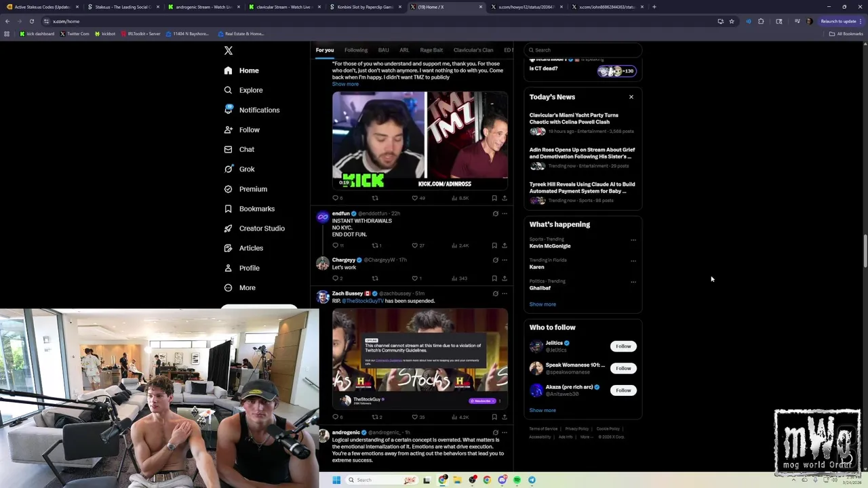Open more options on Zach Bussey post
Image resolution: width=868 pixels, height=488 pixels.
click(x=505, y=293)
